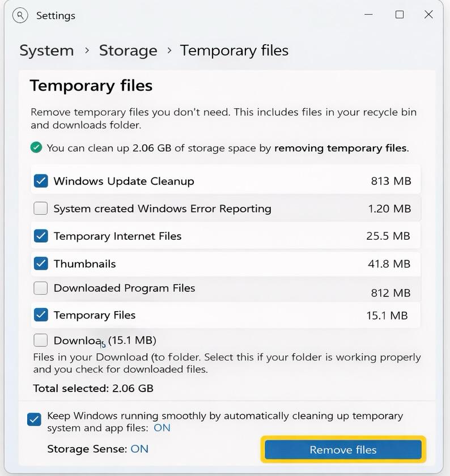Select the Downloads cleanup checkbox

click(x=40, y=340)
